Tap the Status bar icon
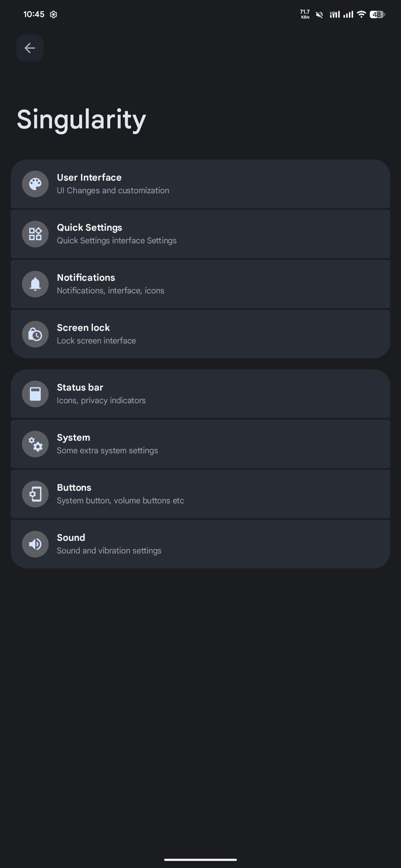 pyautogui.click(x=35, y=394)
